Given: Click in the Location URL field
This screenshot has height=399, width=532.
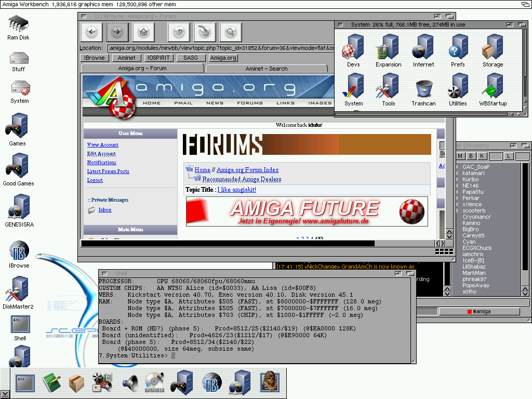Looking at the screenshot, I should 220,48.
